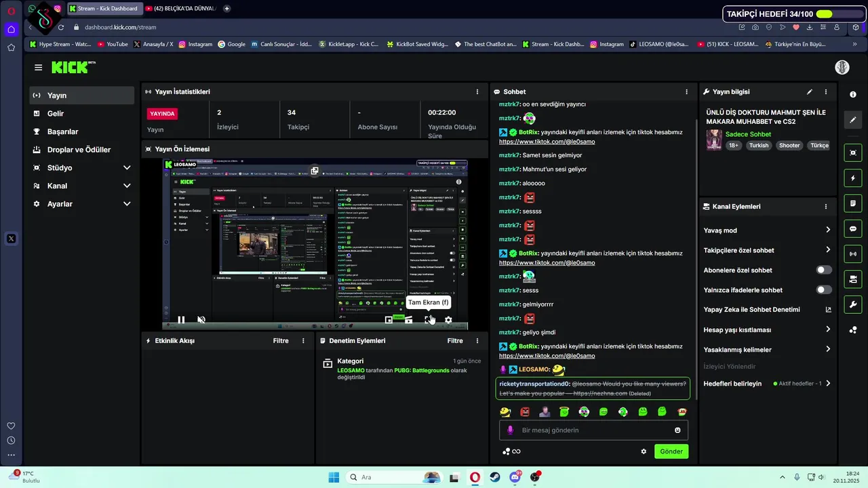
Task: Open the hamburger menu beside Kick logo
Action: [x=38, y=67]
